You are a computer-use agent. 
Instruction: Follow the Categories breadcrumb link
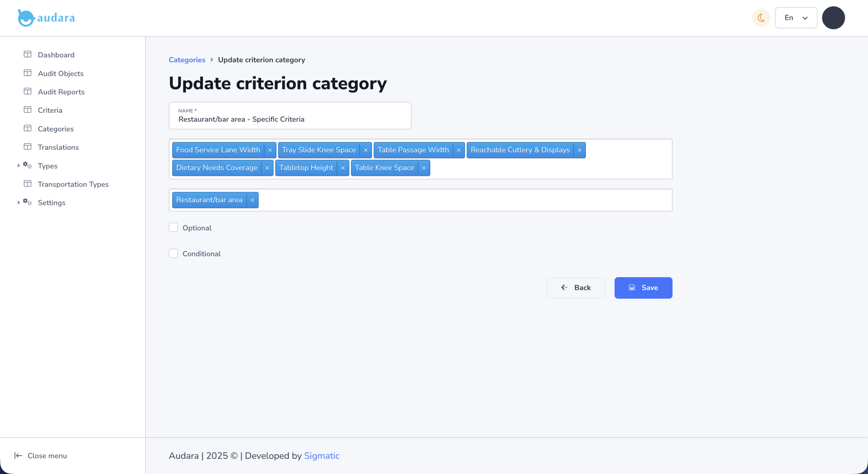[187, 60]
